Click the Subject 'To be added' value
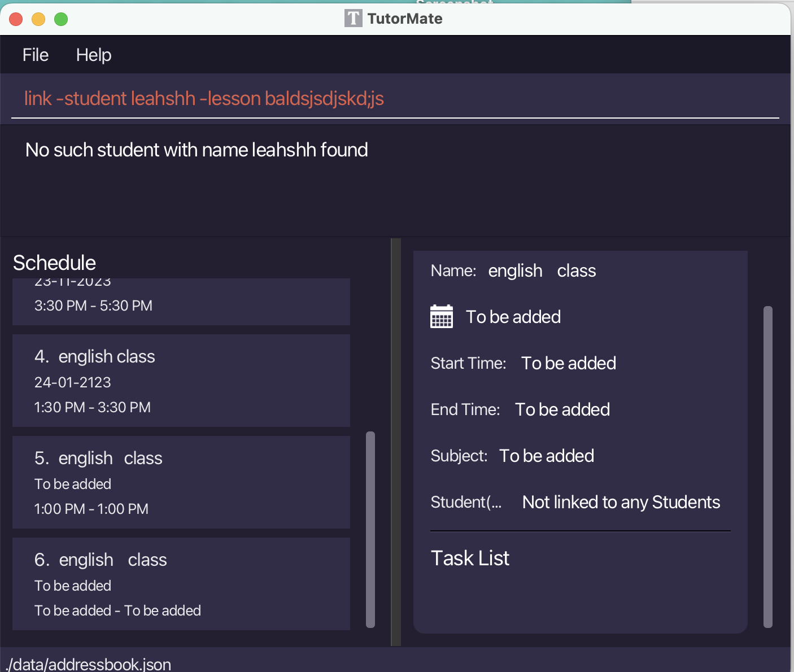 [x=547, y=456]
